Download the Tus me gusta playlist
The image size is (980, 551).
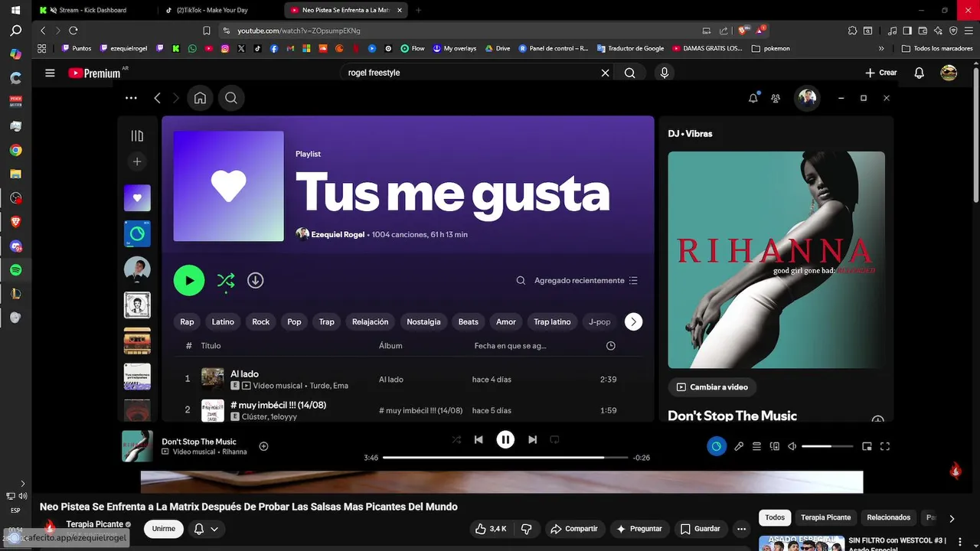tap(256, 280)
